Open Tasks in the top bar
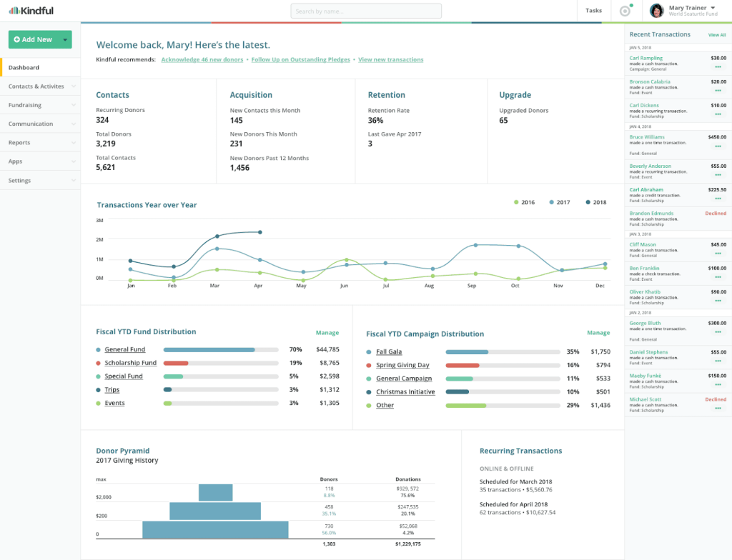Screen dimensions: 732x560 coord(593,11)
